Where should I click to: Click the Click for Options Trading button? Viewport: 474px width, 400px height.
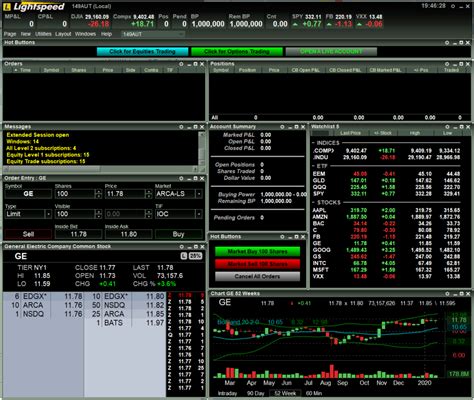tap(237, 52)
